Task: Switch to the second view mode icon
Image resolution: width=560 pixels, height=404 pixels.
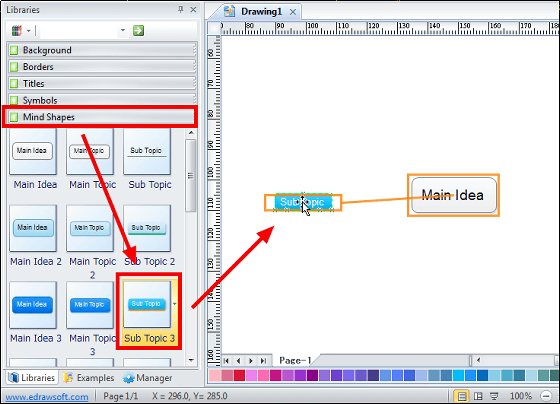Action: [x=478, y=396]
